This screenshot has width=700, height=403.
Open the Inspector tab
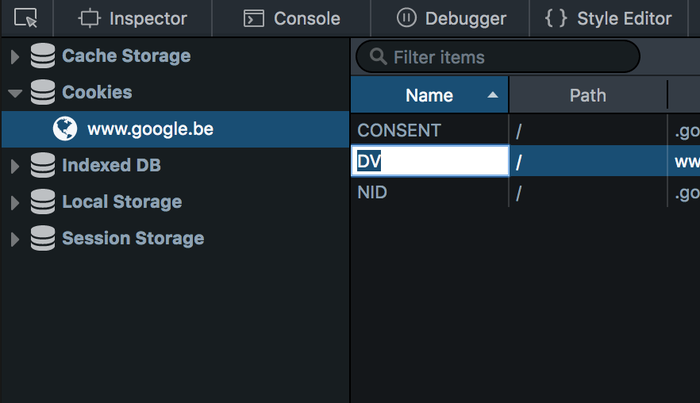pos(133,18)
